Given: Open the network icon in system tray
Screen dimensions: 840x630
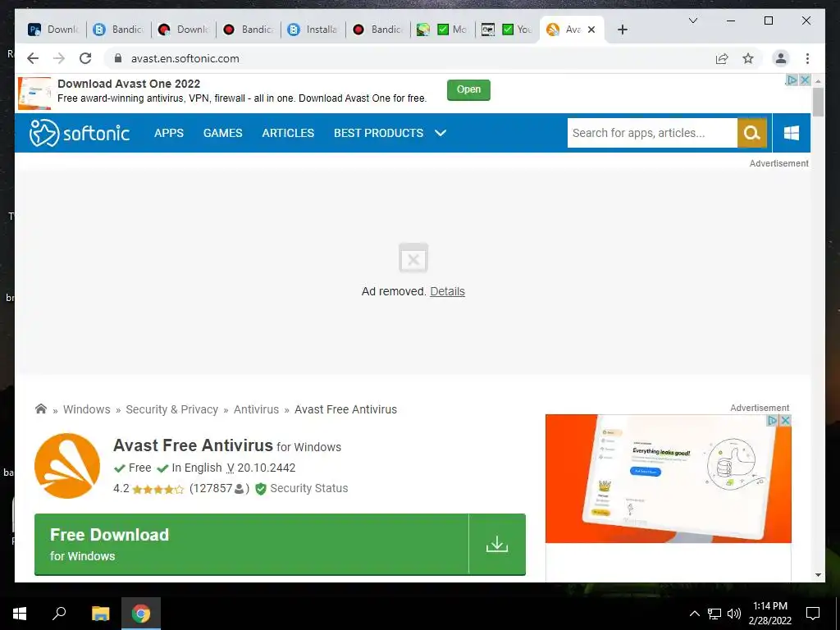Looking at the screenshot, I should pyautogui.click(x=714, y=614).
